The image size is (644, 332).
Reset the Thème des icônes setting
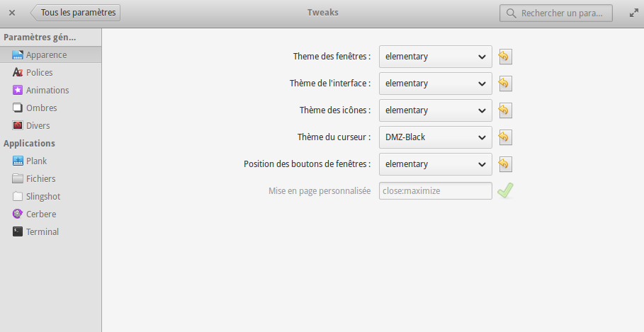(x=505, y=110)
